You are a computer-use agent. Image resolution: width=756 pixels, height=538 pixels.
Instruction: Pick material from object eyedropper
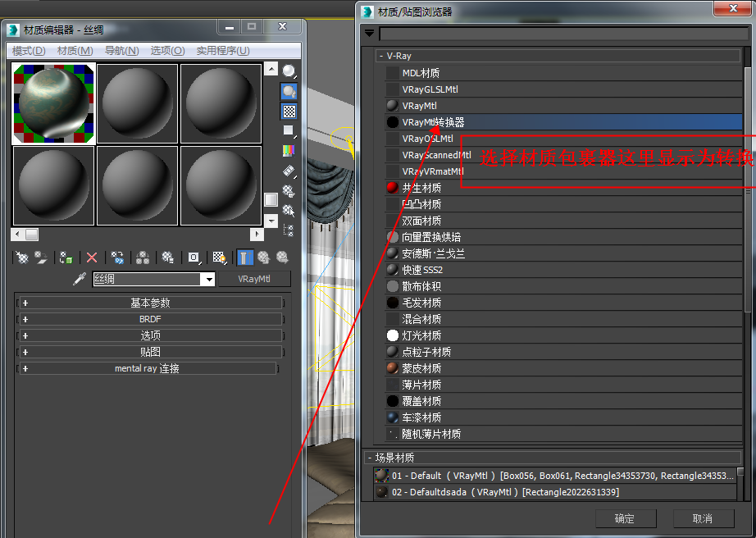(x=80, y=279)
